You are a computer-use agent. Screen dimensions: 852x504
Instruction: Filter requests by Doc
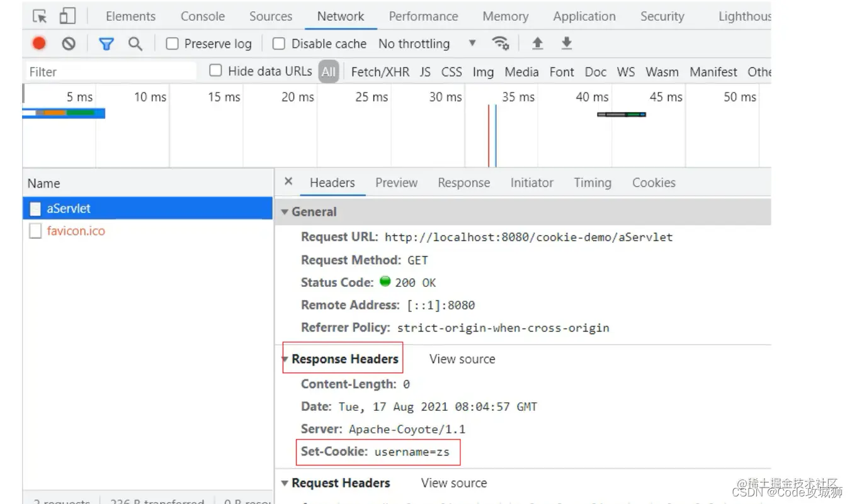[x=595, y=72]
